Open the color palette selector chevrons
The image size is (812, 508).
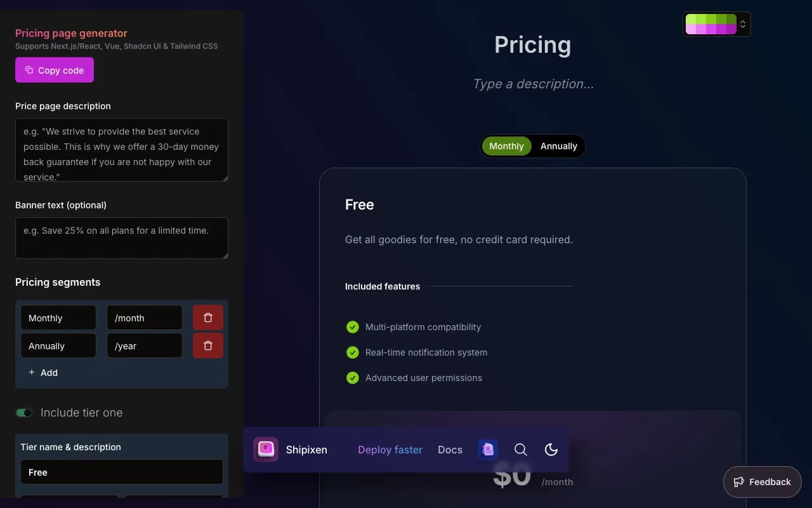click(742, 23)
